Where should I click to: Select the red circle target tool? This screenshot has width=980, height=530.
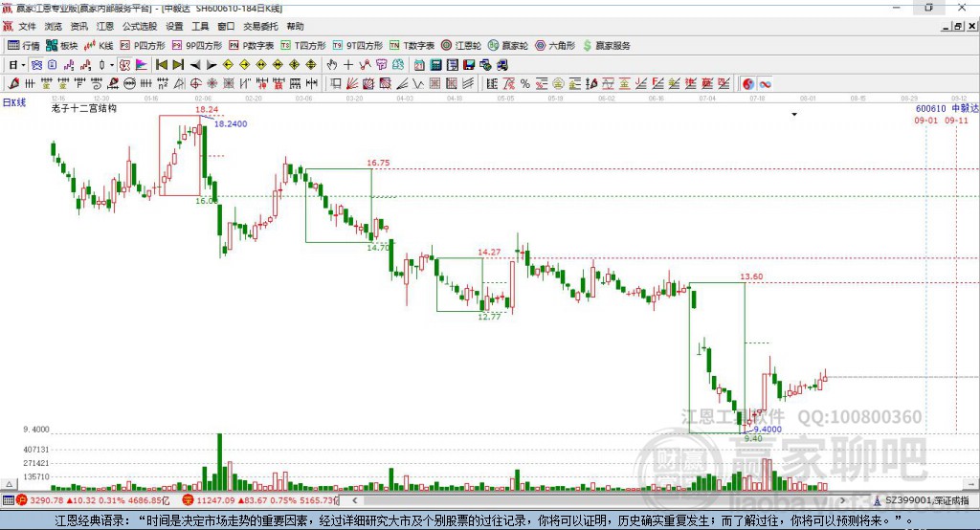point(195,84)
